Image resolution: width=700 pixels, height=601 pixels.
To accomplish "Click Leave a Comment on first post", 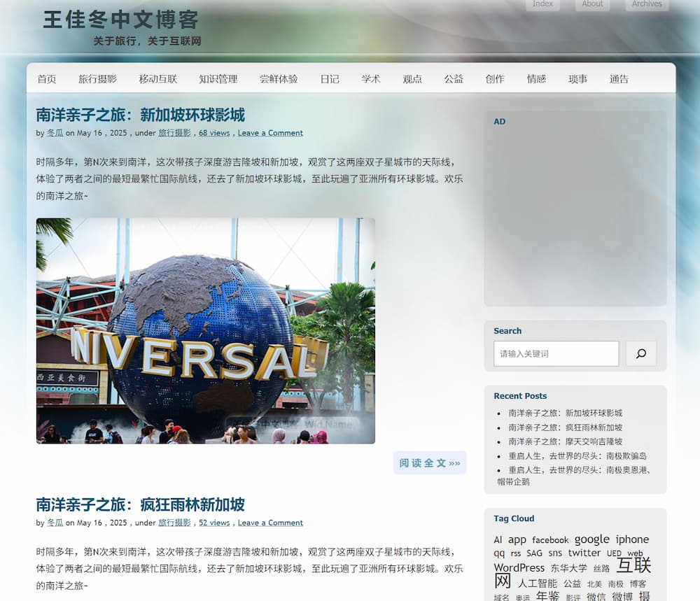I will pos(270,133).
